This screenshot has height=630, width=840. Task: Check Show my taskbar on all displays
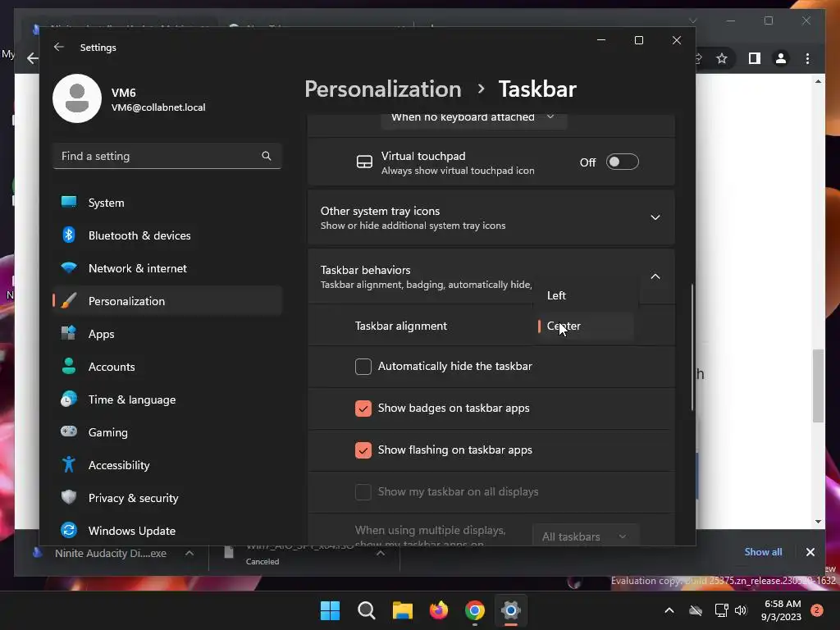(x=363, y=492)
